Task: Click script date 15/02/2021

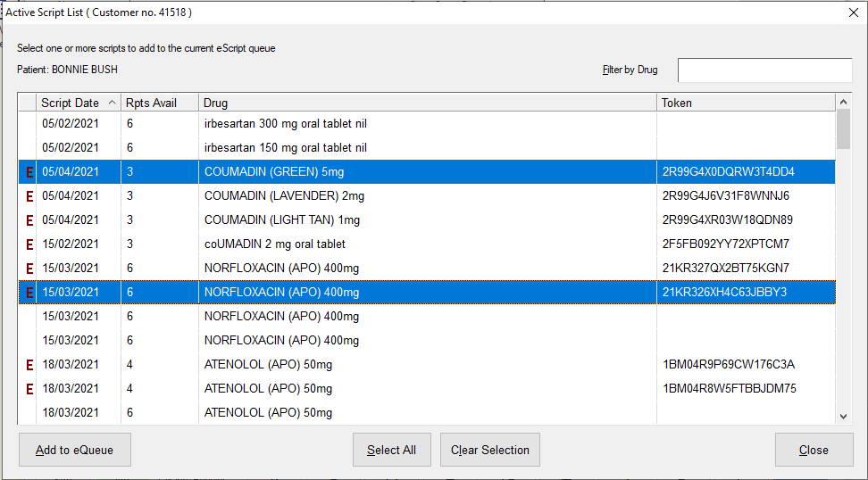Action: tap(71, 244)
